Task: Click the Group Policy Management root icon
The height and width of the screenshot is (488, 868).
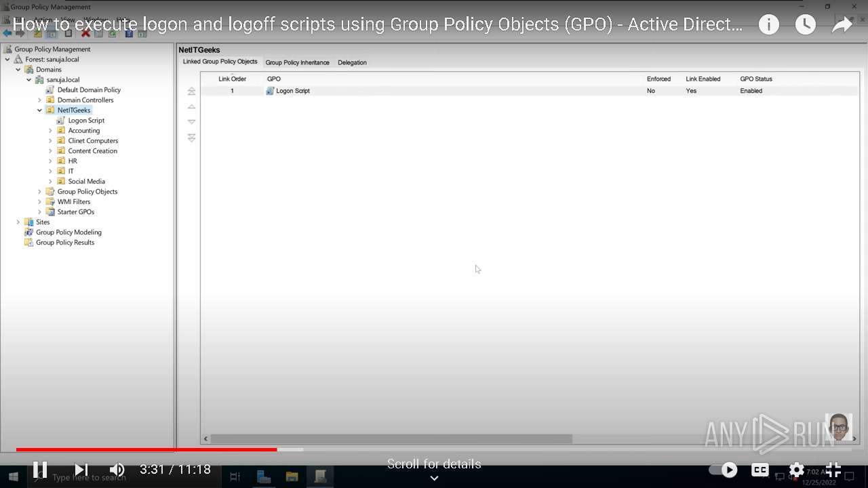Action: coord(7,49)
